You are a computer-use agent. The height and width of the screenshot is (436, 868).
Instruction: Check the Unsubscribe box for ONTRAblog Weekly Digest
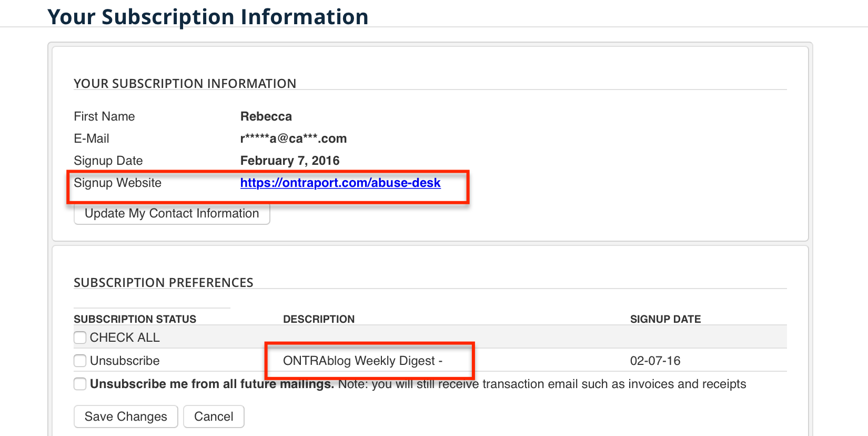[x=80, y=361]
